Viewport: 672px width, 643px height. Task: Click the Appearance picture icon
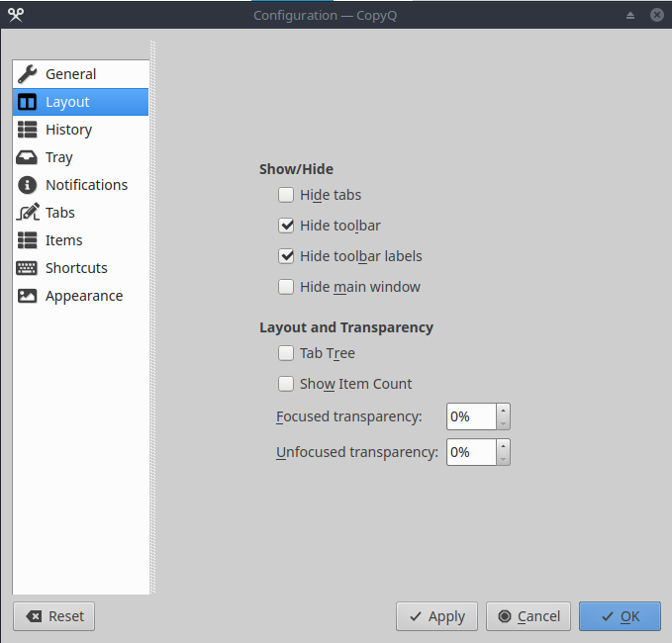pyautogui.click(x=27, y=296)
